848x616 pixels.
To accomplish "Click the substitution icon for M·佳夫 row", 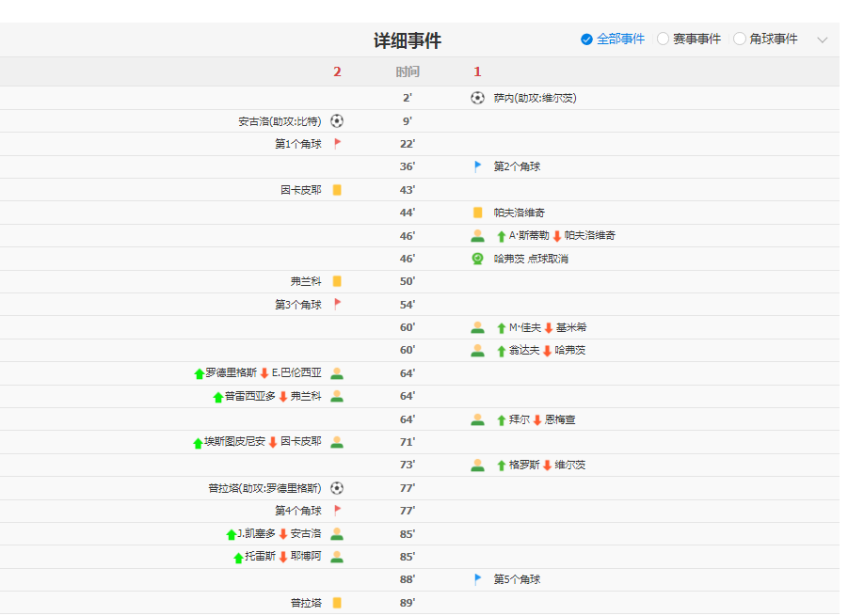I will point(477,327).
